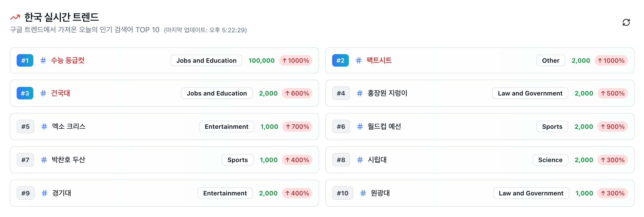Click the trending chart icon beside the title
Screen dimensions: 644x217
15,17
